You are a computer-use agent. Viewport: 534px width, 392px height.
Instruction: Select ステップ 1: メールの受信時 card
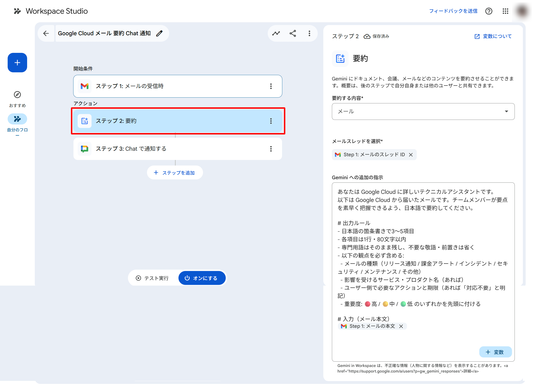click(178, 86)
